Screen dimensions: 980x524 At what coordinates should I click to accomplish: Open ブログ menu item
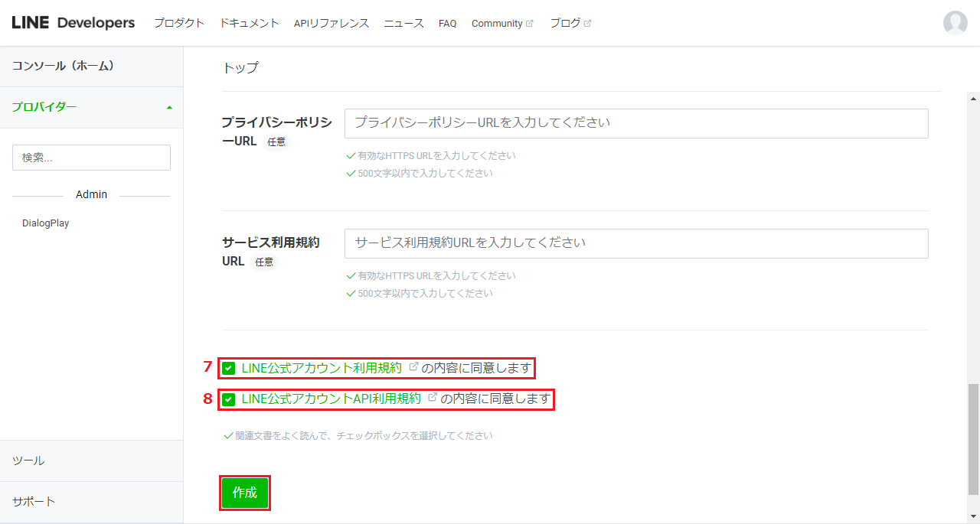pyautogui.click(x=565, y=23)
